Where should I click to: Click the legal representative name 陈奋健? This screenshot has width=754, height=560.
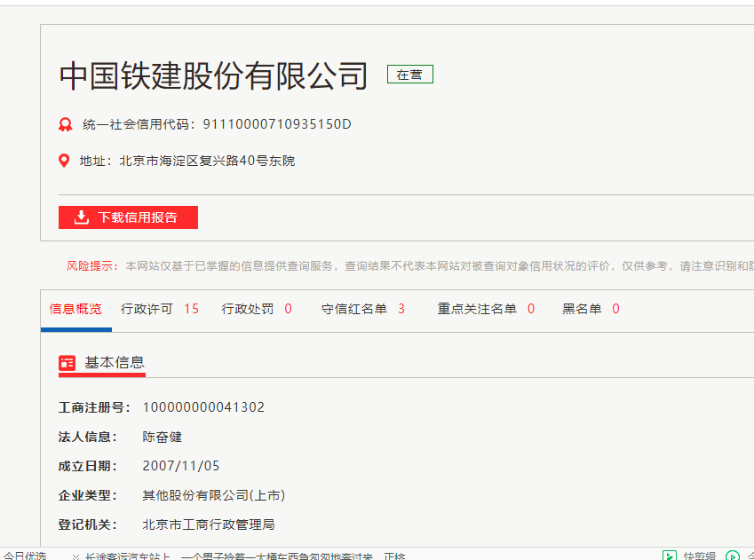pos(162,437)
